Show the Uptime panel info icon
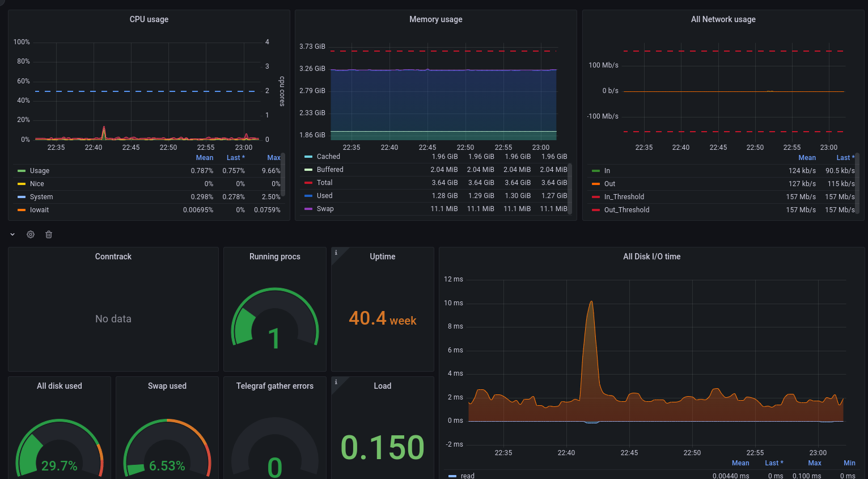Screen dimensions: 868x479 (336, 253)
